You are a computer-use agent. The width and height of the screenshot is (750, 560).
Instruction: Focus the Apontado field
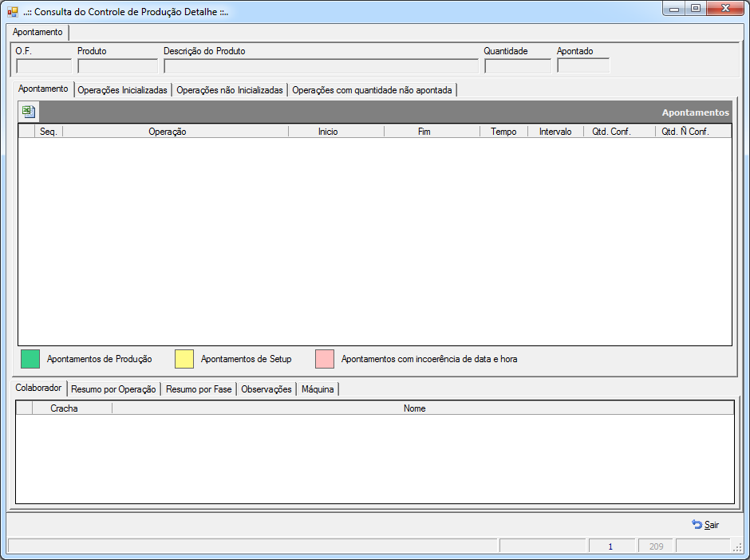583,65
